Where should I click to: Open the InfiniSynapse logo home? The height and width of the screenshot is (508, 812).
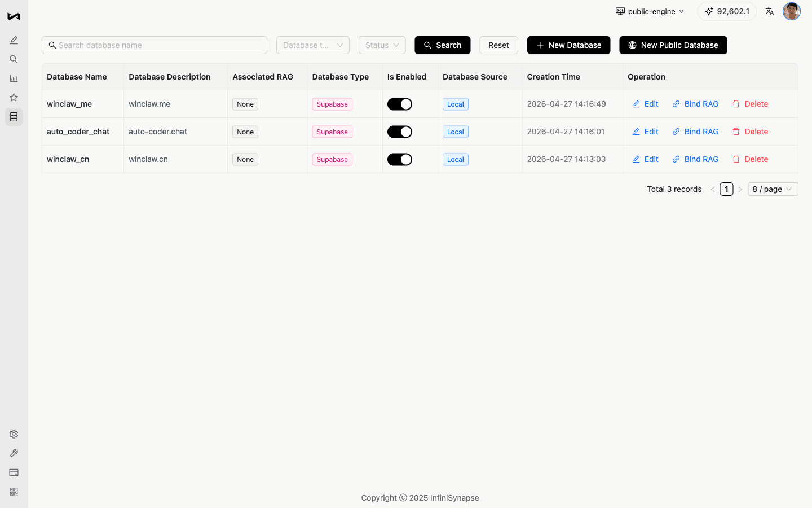[x=14, y=16]
